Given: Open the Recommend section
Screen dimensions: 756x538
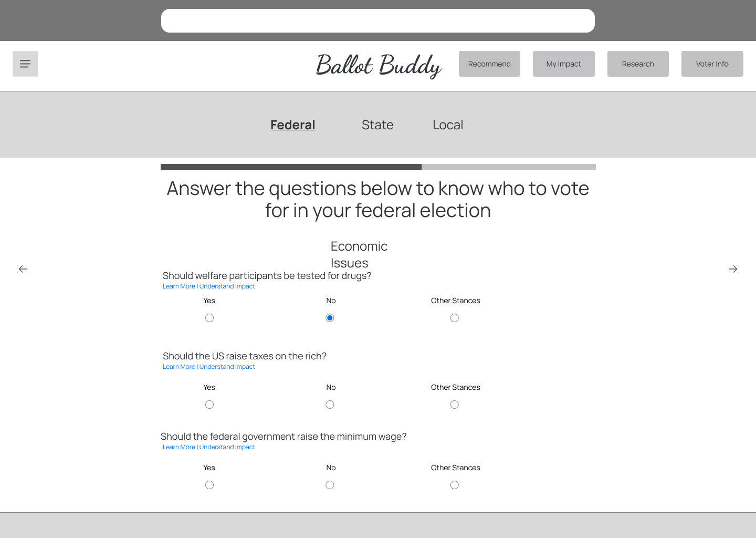Looking at the screenshot, I should pyautogui.click(x=489, y=64).
